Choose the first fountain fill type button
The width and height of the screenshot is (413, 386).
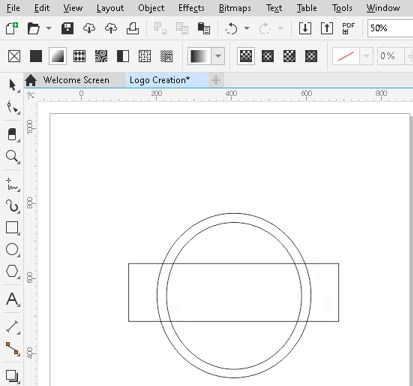246,56
